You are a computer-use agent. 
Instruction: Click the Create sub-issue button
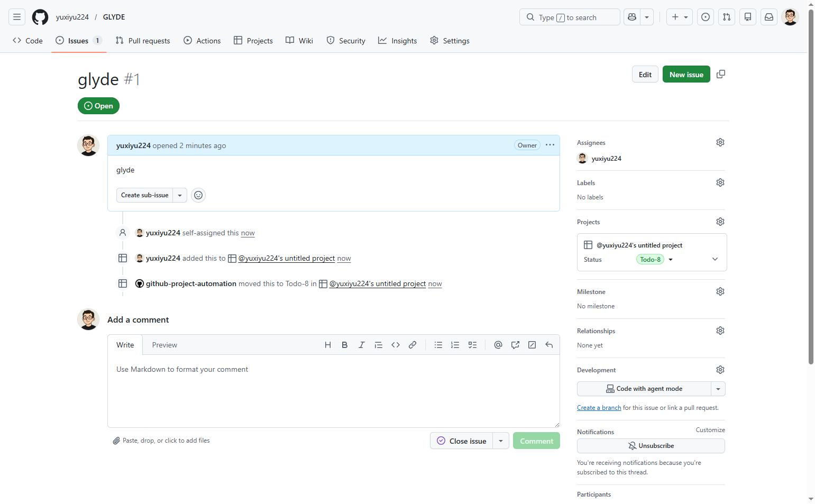[145, 195]
